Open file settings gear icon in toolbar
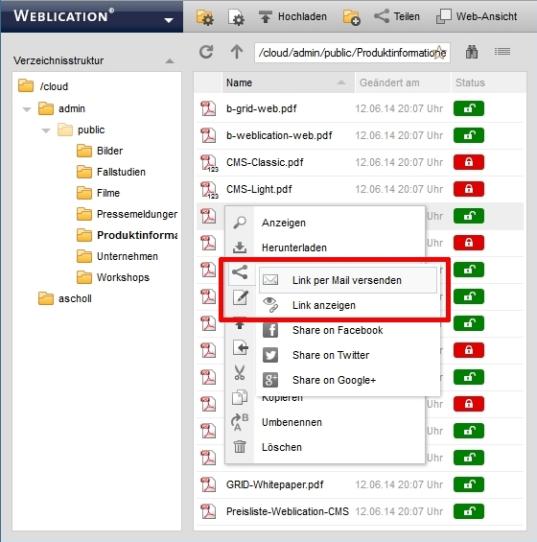Image resolution: width=537 pixels, height=542 pixels. click(x=236, y=17)
